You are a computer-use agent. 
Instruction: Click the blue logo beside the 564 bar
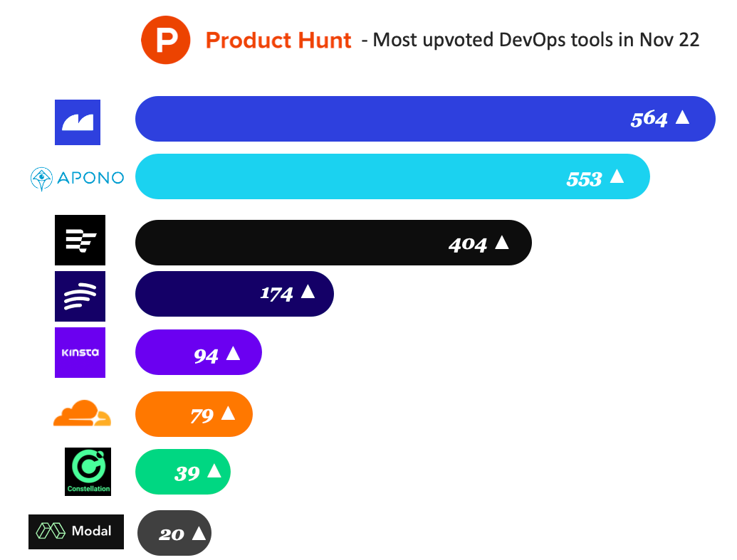[x=78, y=122]
